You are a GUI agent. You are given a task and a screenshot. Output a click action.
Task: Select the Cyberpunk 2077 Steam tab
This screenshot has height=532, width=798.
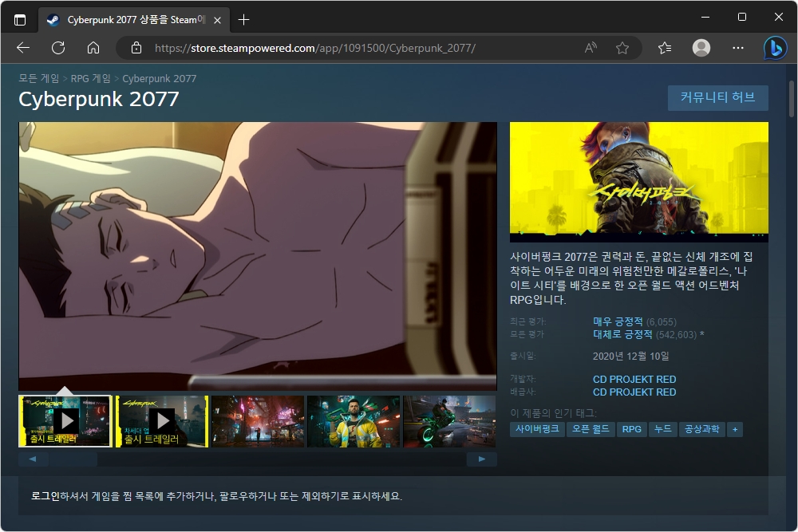135,20
